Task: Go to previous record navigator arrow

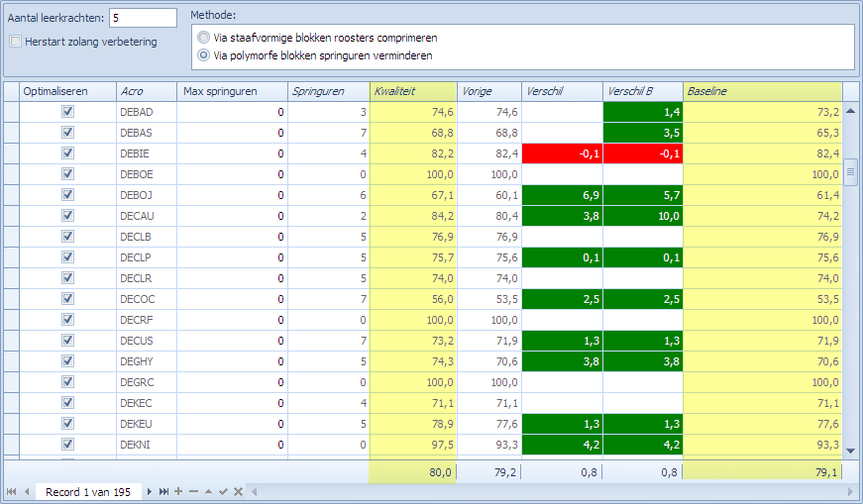Action: (x=27, y=492)
